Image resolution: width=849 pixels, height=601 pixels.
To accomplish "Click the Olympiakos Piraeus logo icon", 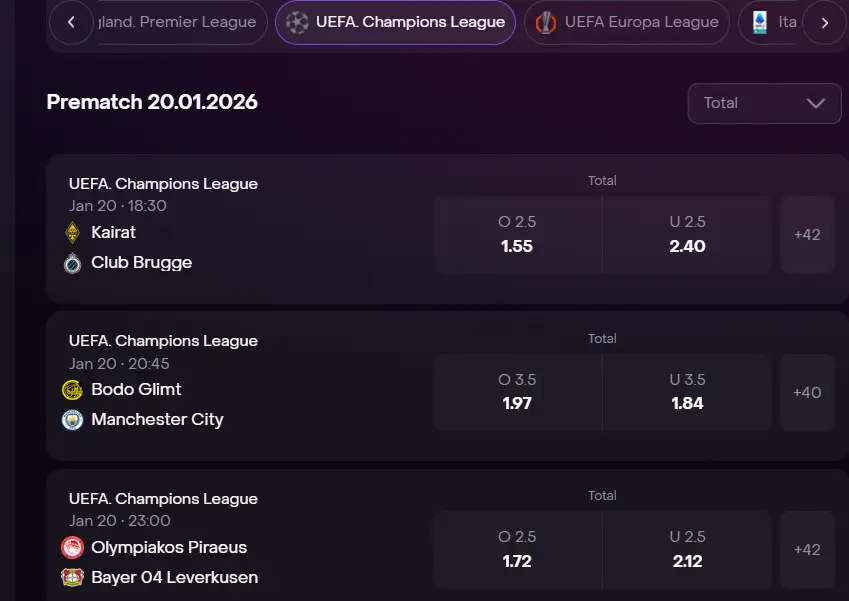I will coord(71,548).
